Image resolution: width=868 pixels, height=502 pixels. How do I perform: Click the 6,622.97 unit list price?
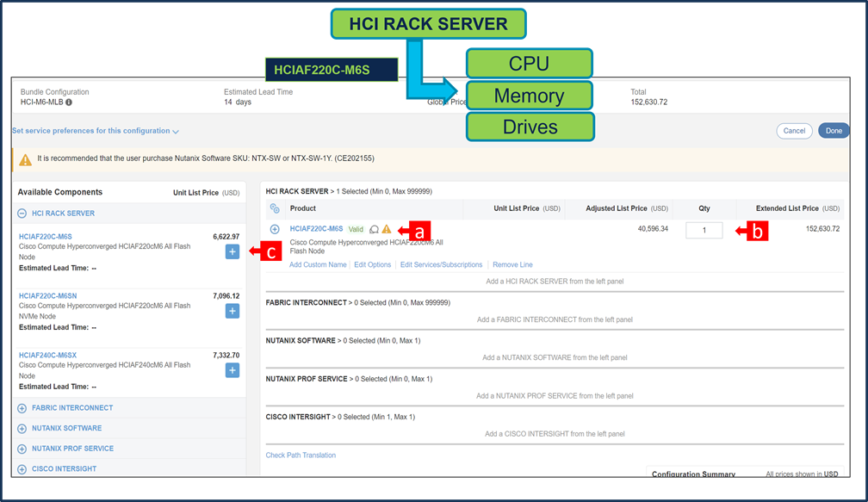[x=226, y=236]
